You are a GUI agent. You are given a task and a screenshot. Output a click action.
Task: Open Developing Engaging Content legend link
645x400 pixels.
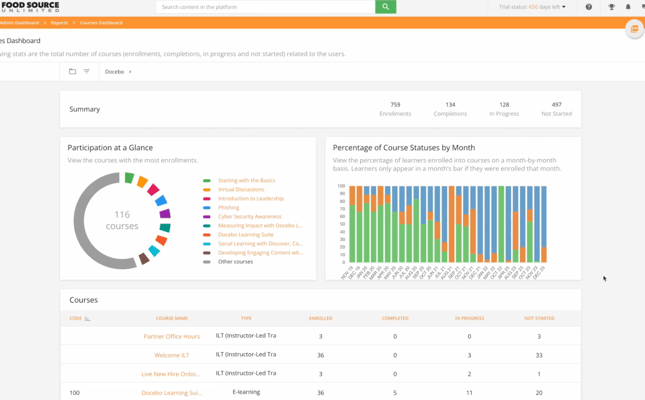click(260, 253)
